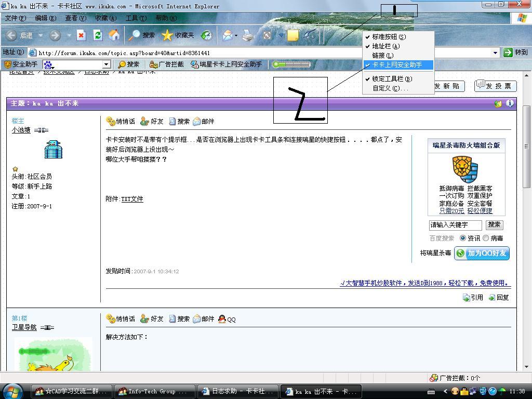Viewport: 532px width, 399px height.
Task: Switch to Info-Tech Group taskbar window
Action: coord(155,392)
